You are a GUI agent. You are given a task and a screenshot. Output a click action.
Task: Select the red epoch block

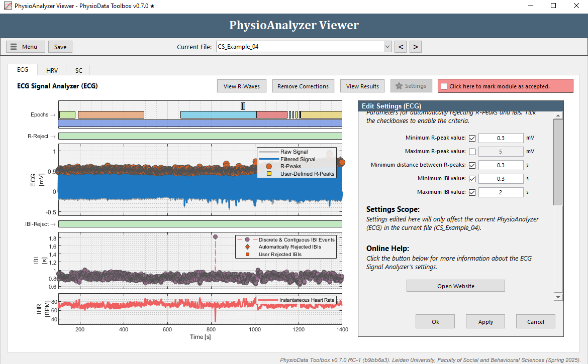coord(272,114)
